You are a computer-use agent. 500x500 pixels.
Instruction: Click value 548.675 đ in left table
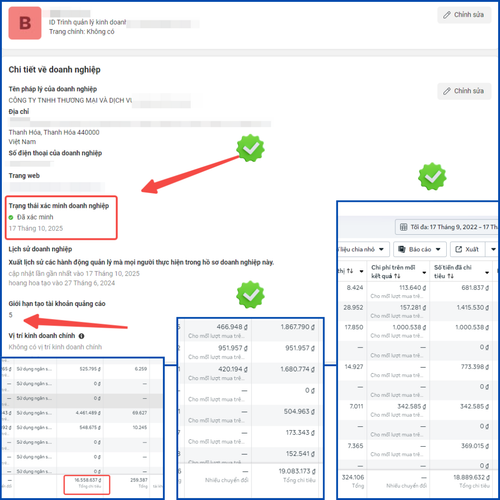[x=90, y=428]
